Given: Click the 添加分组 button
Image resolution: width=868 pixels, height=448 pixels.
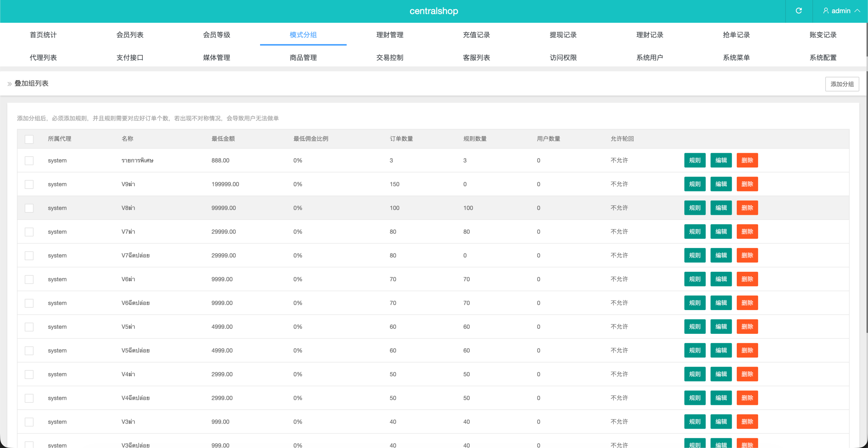Looking at the screenshot, I should click(842, 84).
